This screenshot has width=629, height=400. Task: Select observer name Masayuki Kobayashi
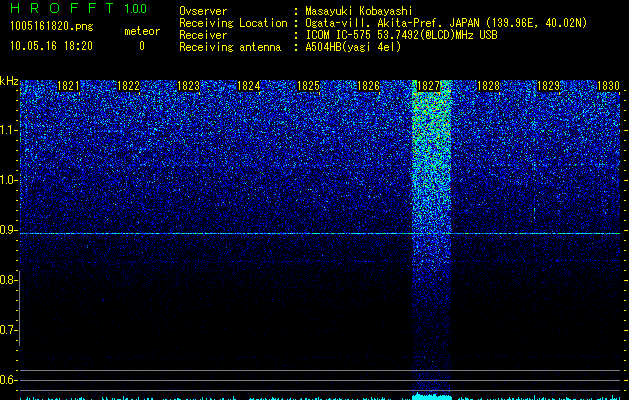359,11
